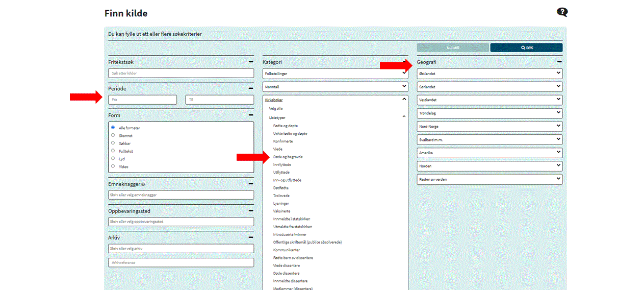Collapse the Geografi section with minus icon

(559, 62)
